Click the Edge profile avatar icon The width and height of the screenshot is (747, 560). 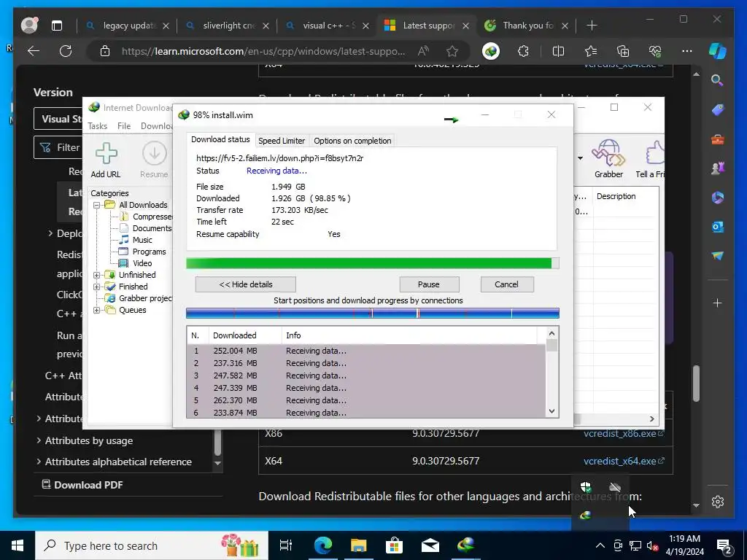(29, 26)
